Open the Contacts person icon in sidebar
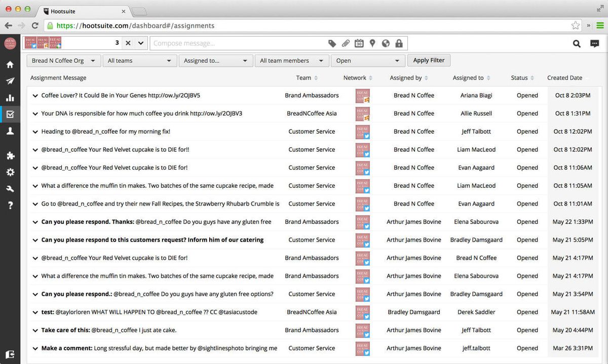The image size is (608, 364). click(10, 131)
